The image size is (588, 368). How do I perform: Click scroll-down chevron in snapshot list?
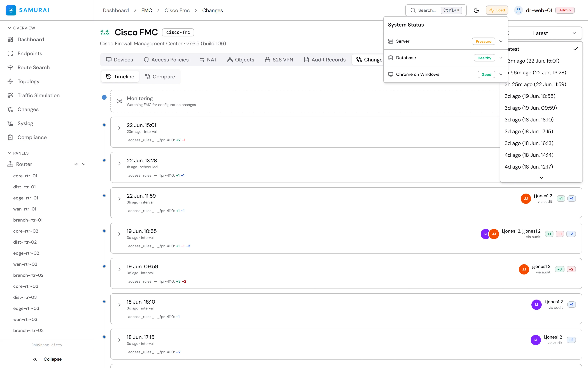(541, 178)
